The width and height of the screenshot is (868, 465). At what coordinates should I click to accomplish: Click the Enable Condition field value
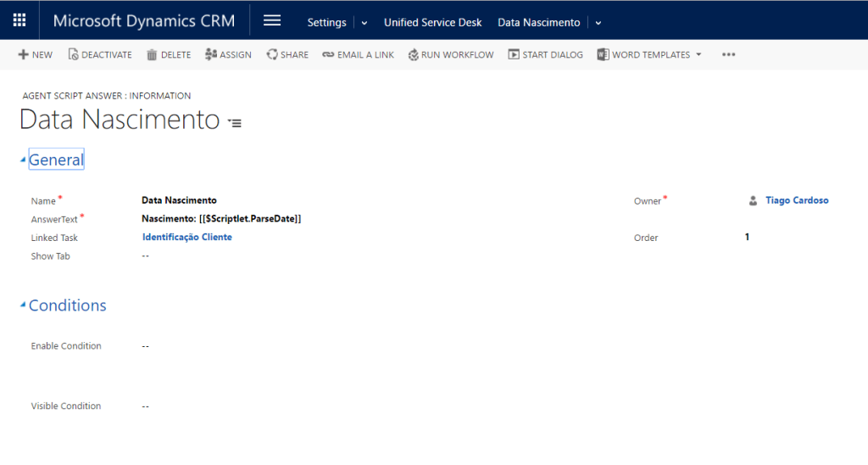pos(146,346)
